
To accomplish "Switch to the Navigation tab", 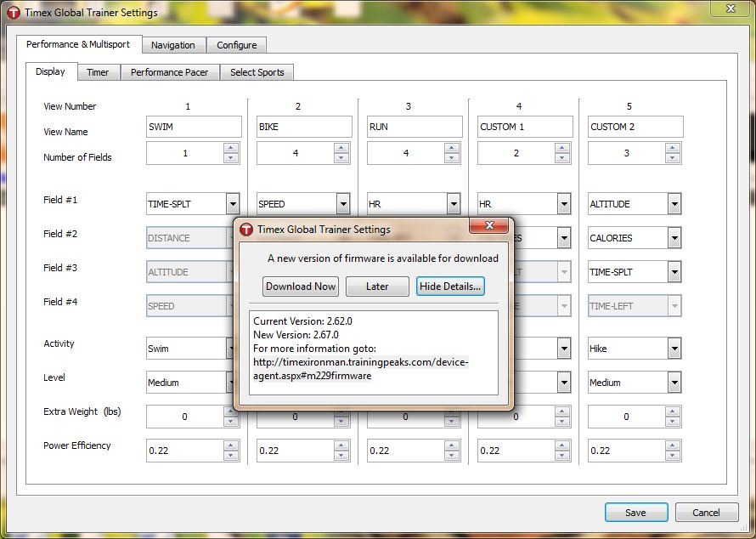I will click(x=173, y=45).
